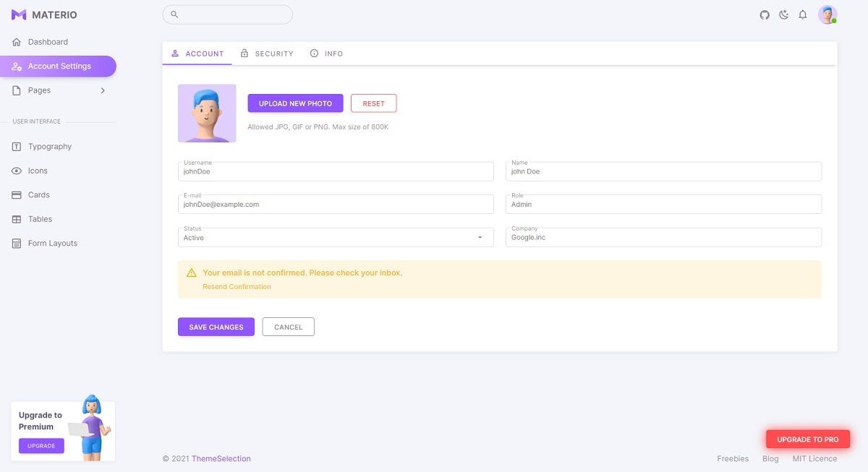Open GitHub repository from top bar icon
Image resolution: width=868 pixels, height=472 pixels.
click(765, 14)
